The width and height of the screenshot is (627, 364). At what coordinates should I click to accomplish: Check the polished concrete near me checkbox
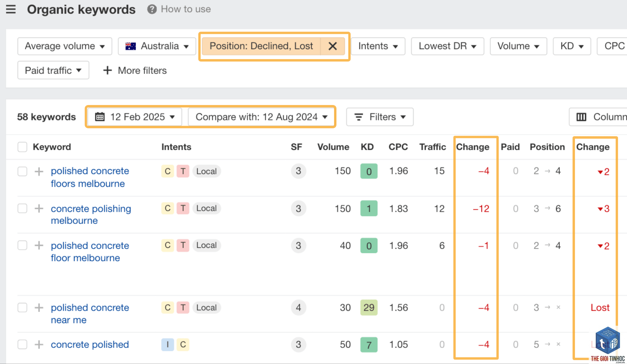[22, 307]
